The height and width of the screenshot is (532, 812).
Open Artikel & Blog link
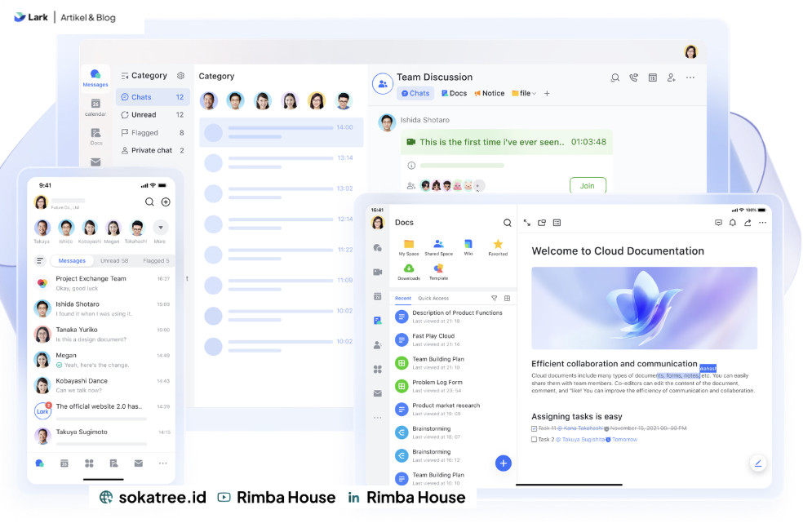coord(88,18)
